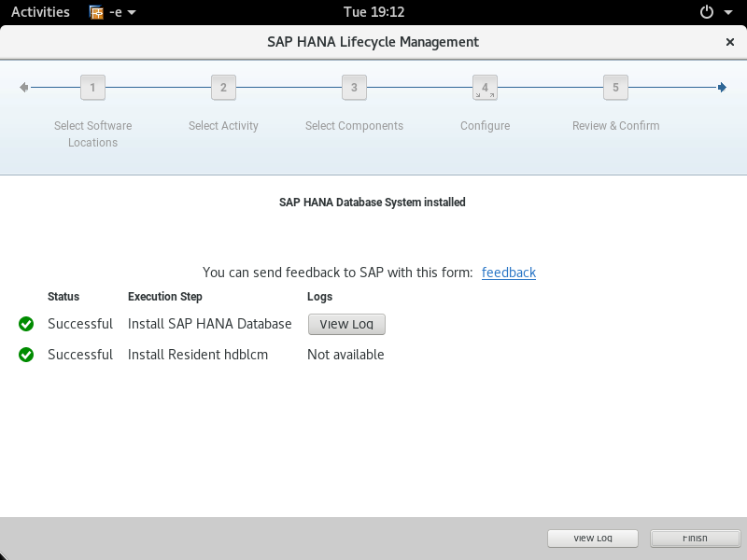Select step 3 Select Components

click(354, 87)
